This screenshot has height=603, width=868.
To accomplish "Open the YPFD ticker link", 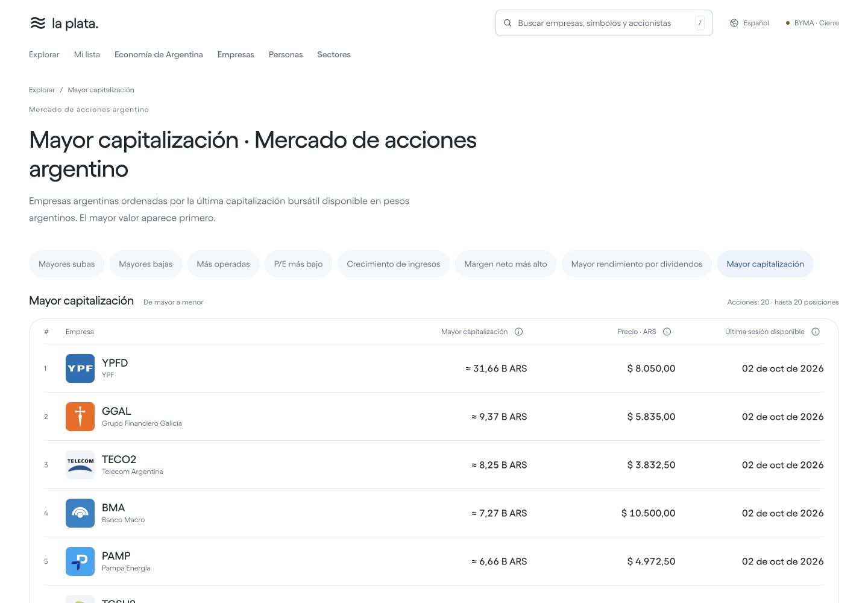I will click(x=115, y=363).
